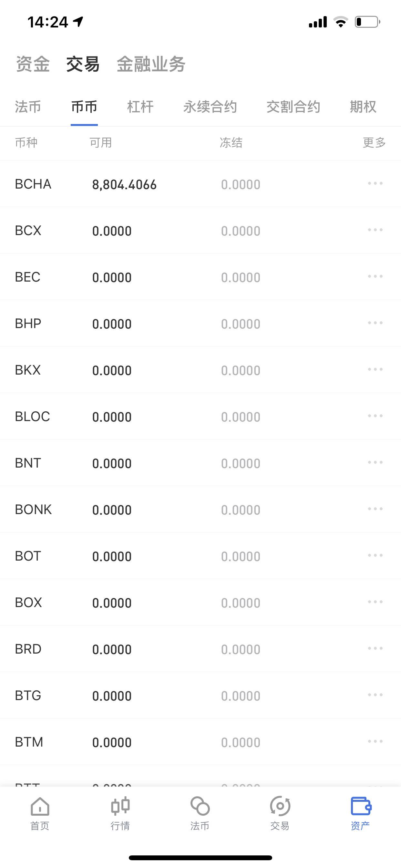Select the 永续合约 tab

pos(210,107)
